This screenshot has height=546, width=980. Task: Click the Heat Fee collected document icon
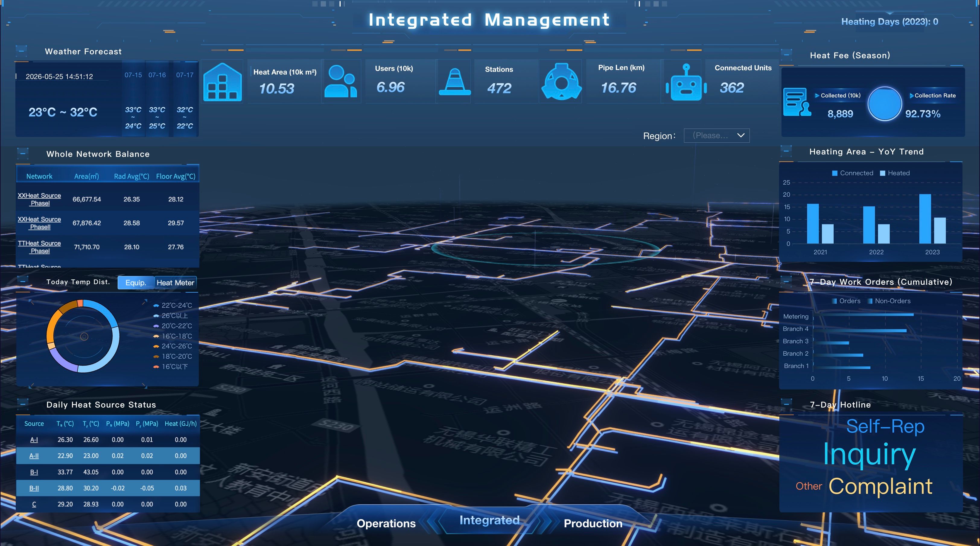(797, 102)
